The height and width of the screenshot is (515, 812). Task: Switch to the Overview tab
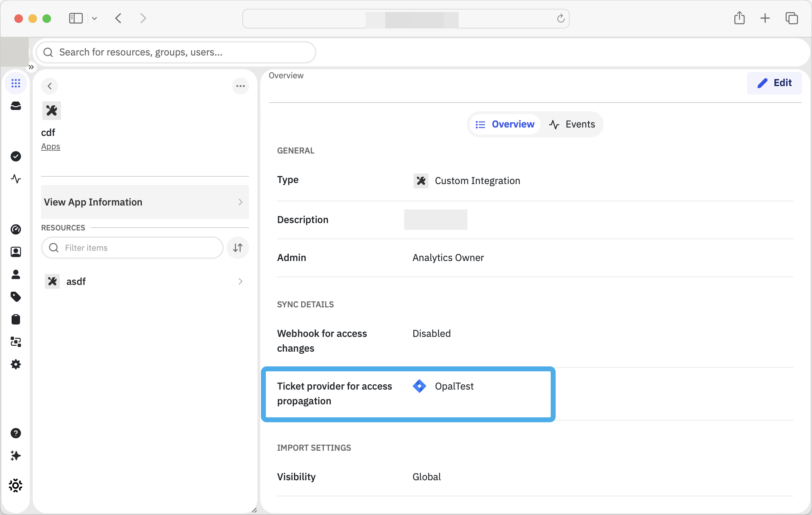(505, 124)
